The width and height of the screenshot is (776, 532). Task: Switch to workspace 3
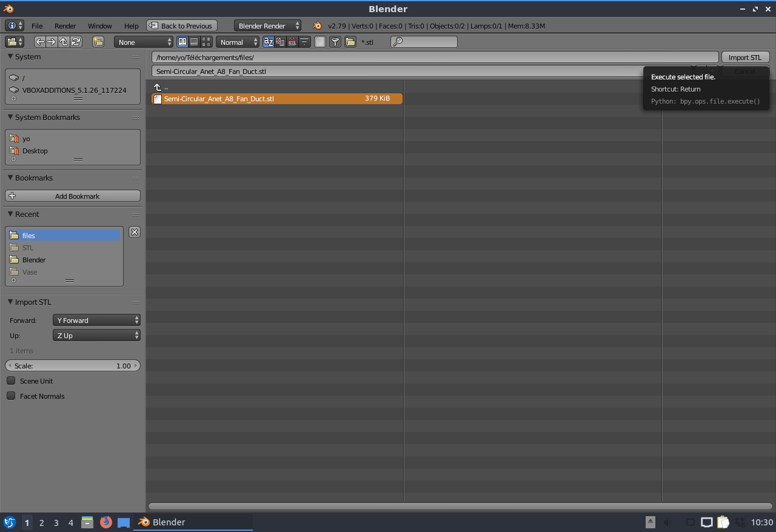56,522
